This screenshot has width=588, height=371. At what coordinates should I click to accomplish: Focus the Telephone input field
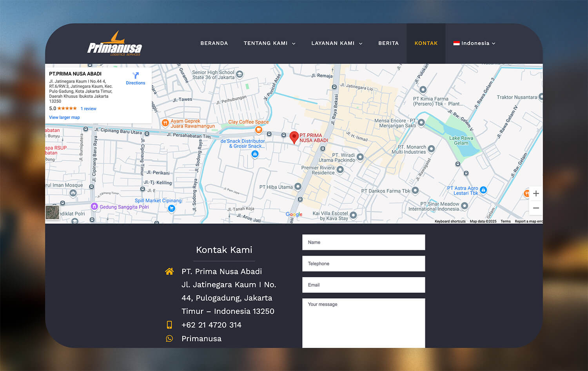(x=364, y=264)
